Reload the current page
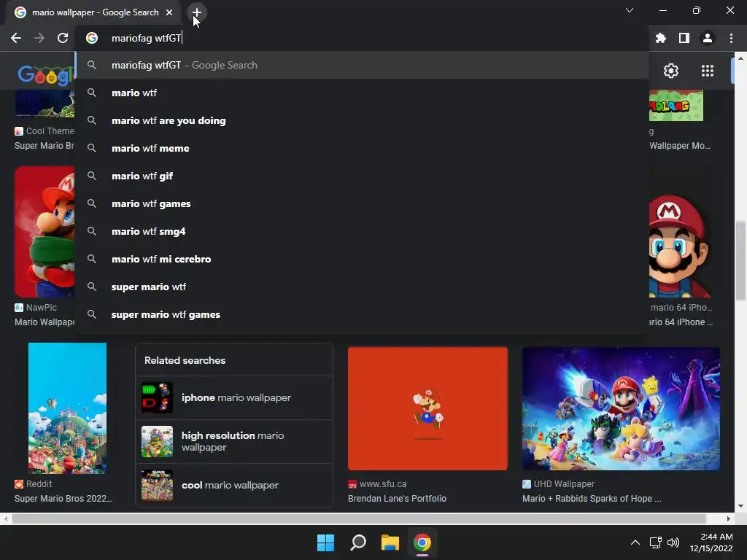Screen dimensions: 747x560 click(63, 38)
